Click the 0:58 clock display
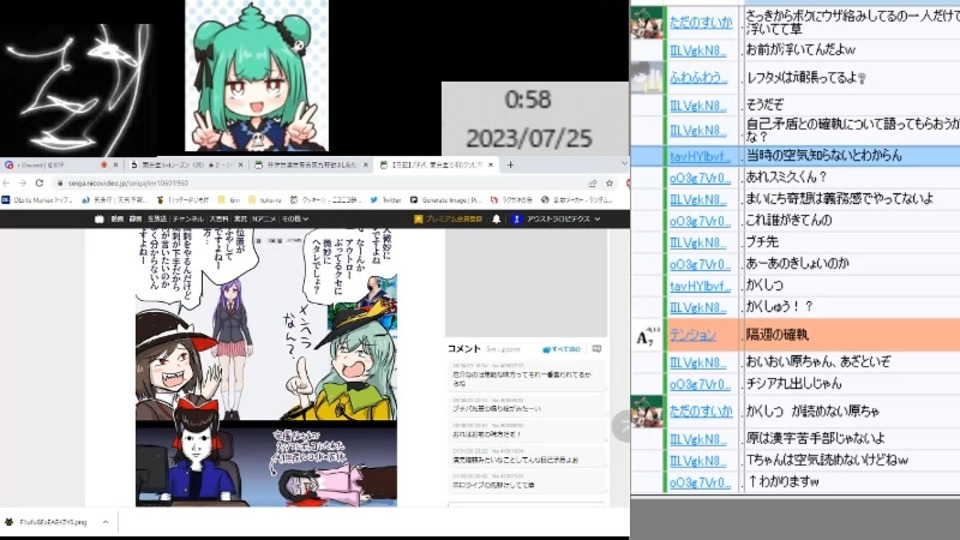 528,100
